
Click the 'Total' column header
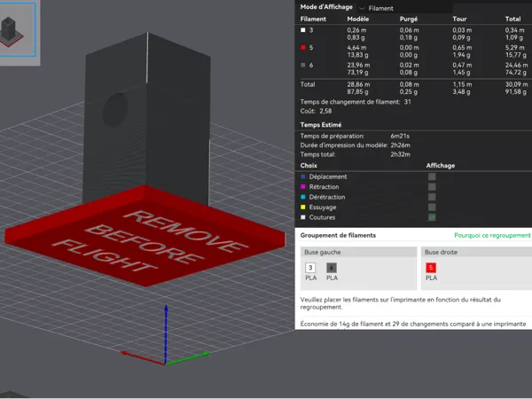point(512,19)
